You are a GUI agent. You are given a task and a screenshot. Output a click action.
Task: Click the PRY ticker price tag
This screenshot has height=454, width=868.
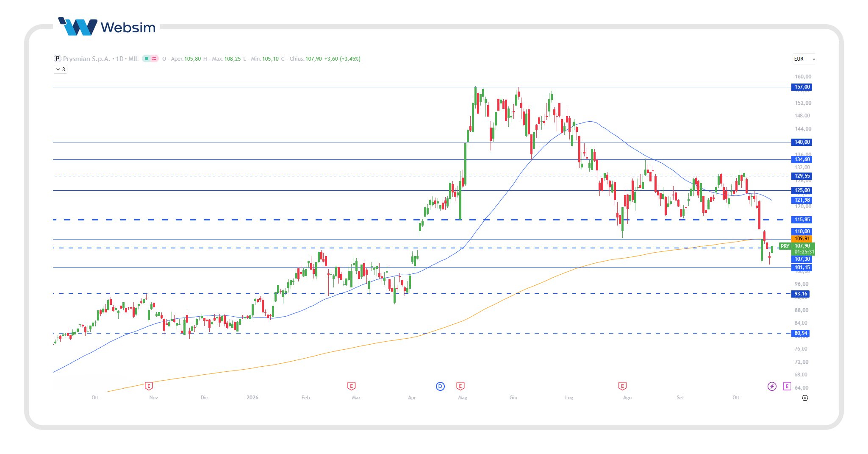click(785, 246)
